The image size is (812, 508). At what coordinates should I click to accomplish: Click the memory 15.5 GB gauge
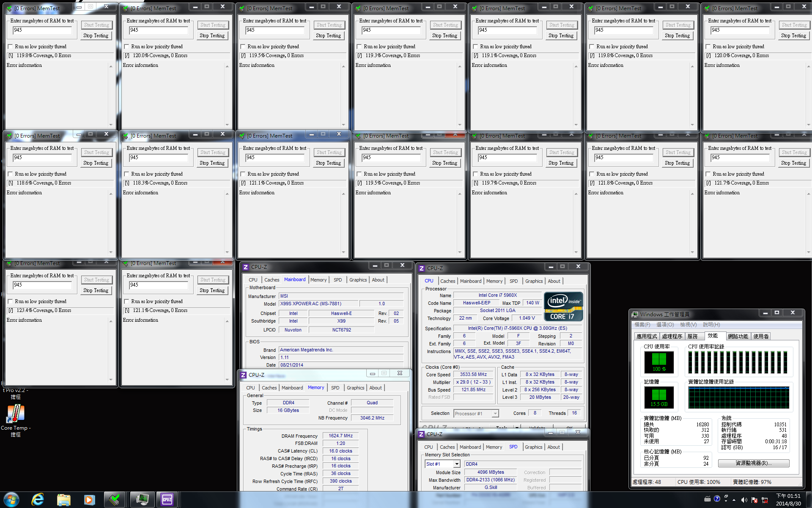click(x=659, y=397)
